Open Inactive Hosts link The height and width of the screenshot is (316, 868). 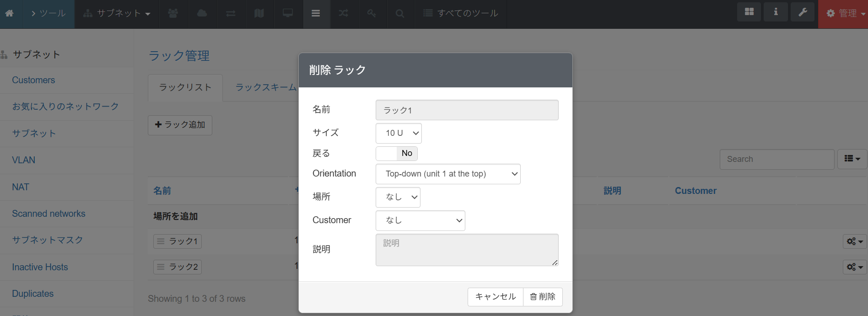point(40,267)
